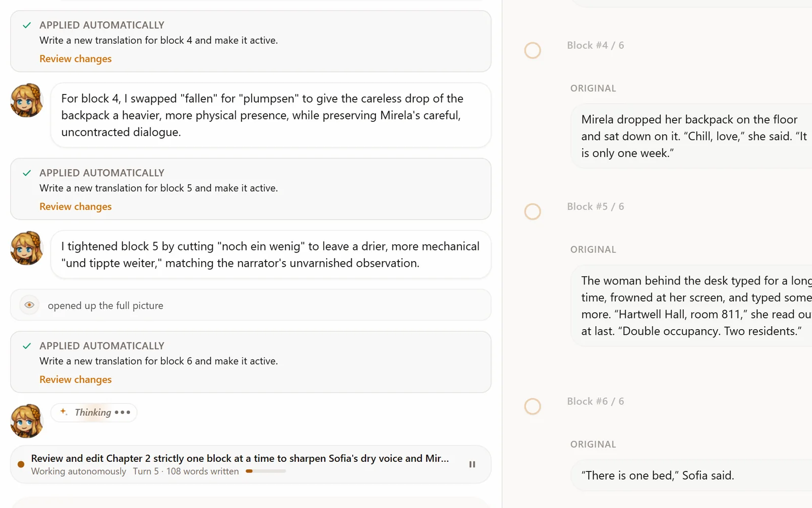812x508 pixels.
Task: Expand the 'opened up the full picture' entry
Action: [251, 305]
